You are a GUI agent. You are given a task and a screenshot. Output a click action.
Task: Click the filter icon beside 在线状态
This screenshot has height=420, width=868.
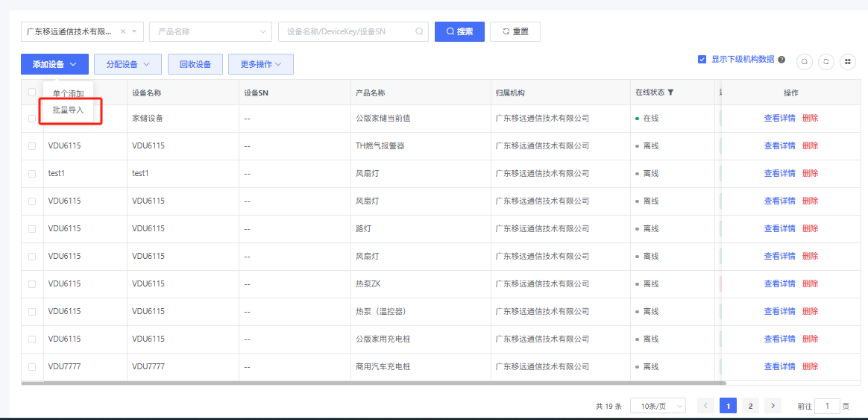pos(670,93)
